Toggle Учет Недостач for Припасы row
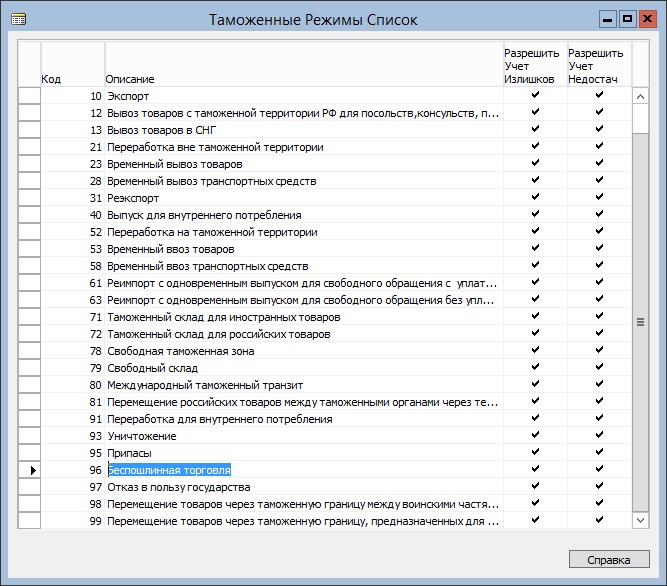Image resolution: width=667 pixels, height=586 pixels. click(599, 452)
